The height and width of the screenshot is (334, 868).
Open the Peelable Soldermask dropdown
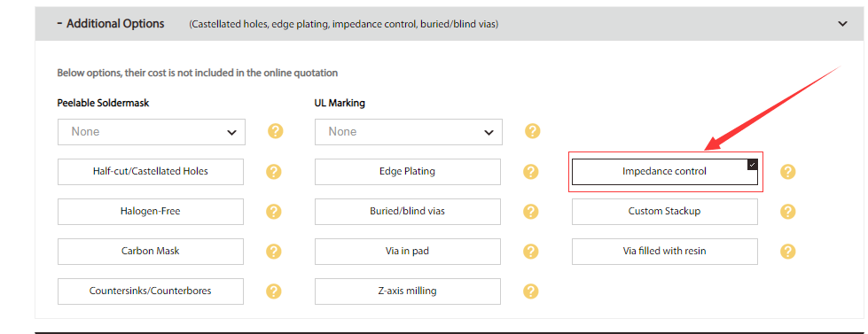click(152, 132)
